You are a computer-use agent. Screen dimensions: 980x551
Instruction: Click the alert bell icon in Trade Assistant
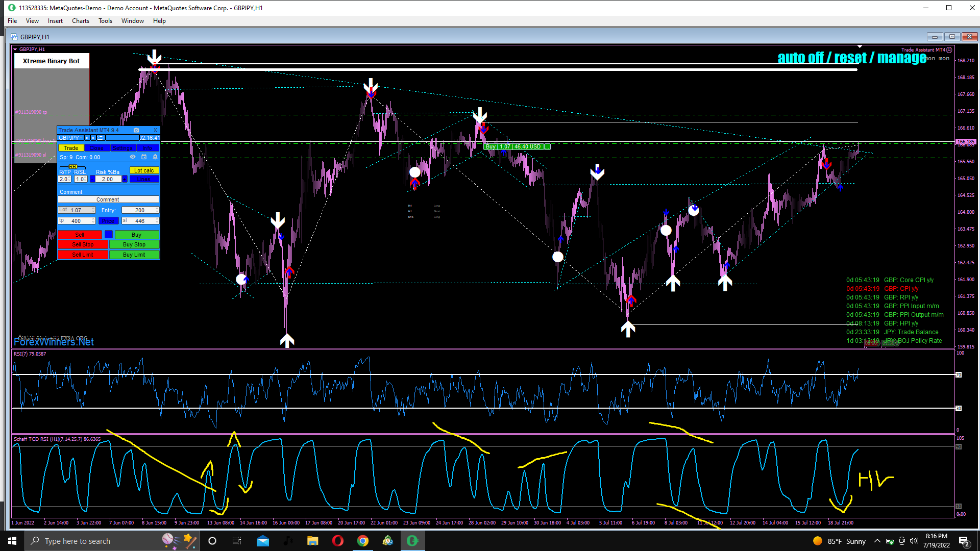(x=155, y=157)
